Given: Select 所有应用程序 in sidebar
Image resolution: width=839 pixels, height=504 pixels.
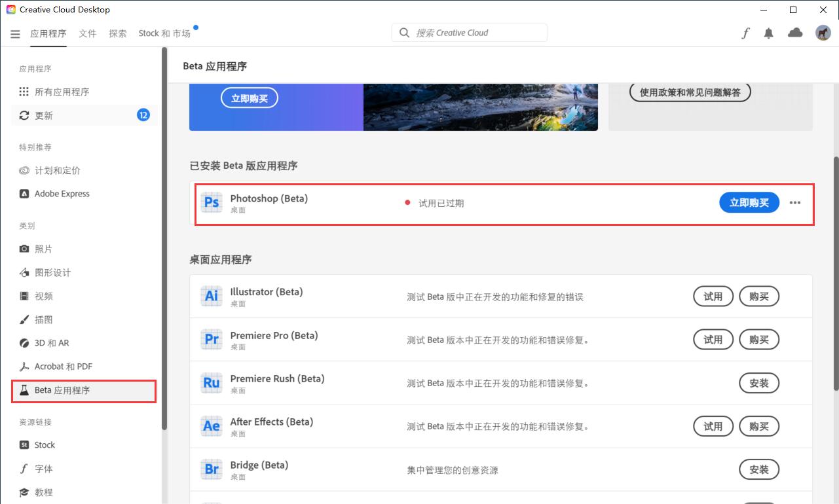Looking at the screenshot, I should (x=84, y=92).
